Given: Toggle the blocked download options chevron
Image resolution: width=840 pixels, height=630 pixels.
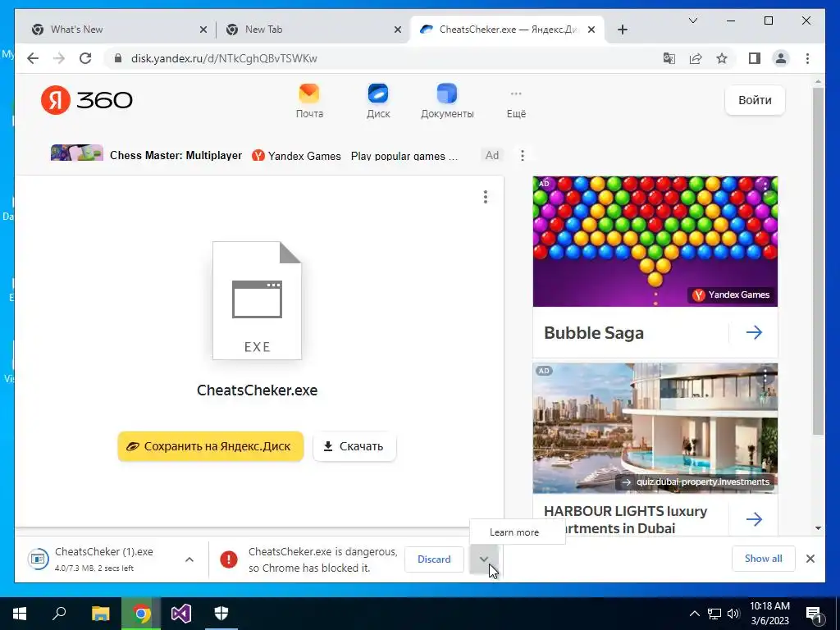Looking at the screenshot, I should pyautogui.click(x=484, y=559).
